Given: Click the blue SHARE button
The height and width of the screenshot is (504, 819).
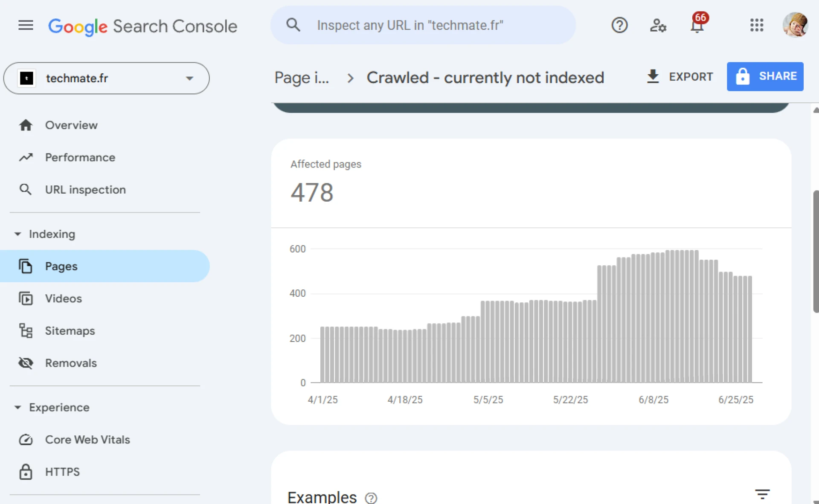Looking at the screenshot, I should click(x=765, y=77).
